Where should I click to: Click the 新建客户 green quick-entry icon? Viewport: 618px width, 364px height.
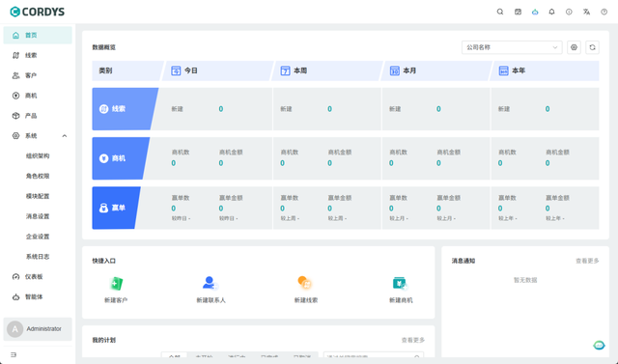click(116, 283)
